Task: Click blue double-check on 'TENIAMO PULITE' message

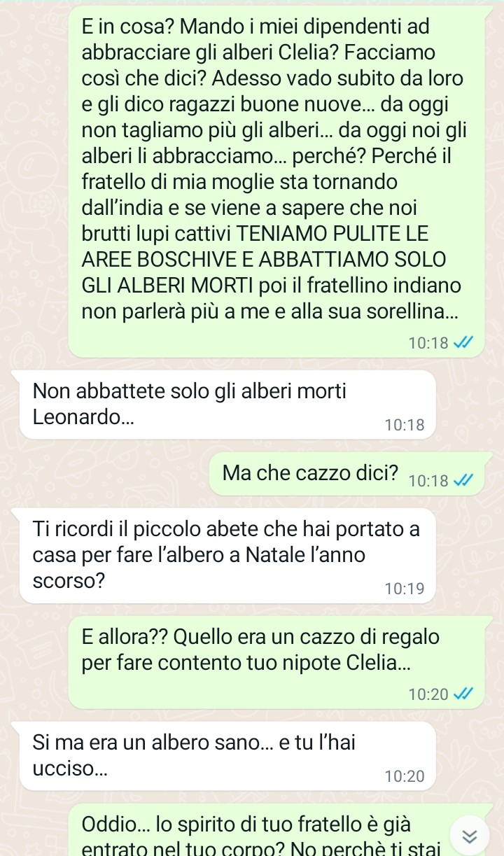Action: point(463,343)
